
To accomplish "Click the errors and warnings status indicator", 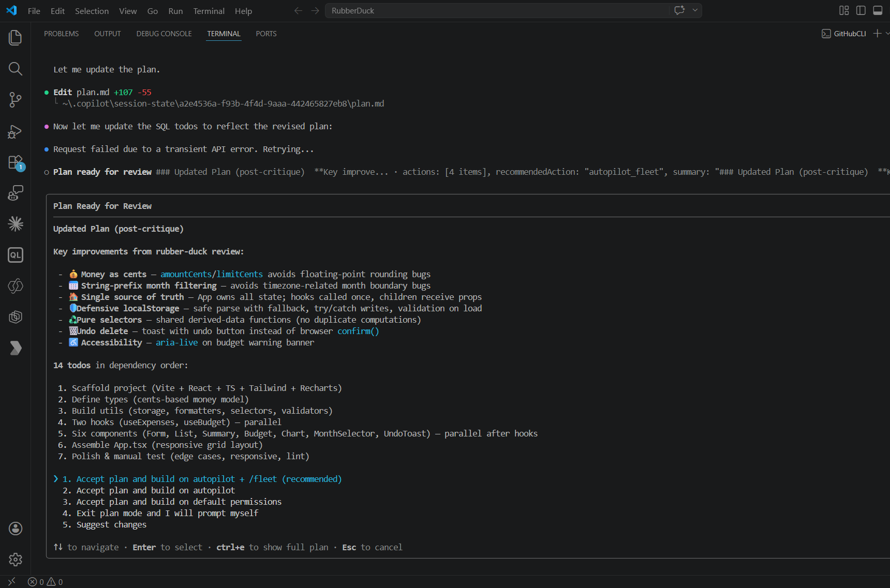I will 46,582.
